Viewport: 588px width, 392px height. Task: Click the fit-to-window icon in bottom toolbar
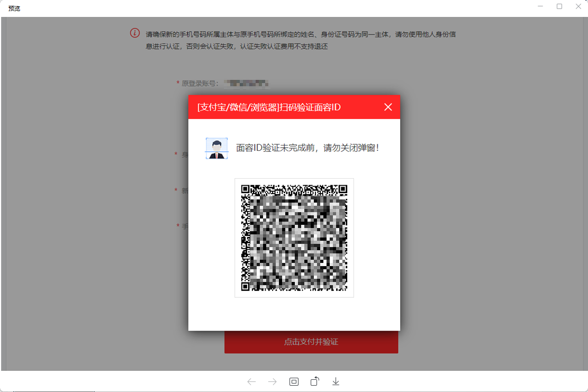294,381
